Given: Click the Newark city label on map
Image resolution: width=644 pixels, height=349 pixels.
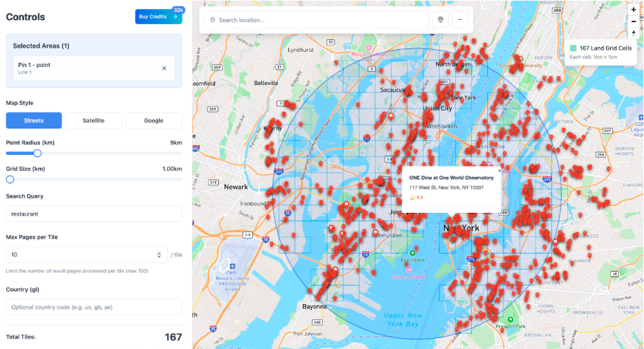Looking at the screenshot, I should (x=236, y=187).
